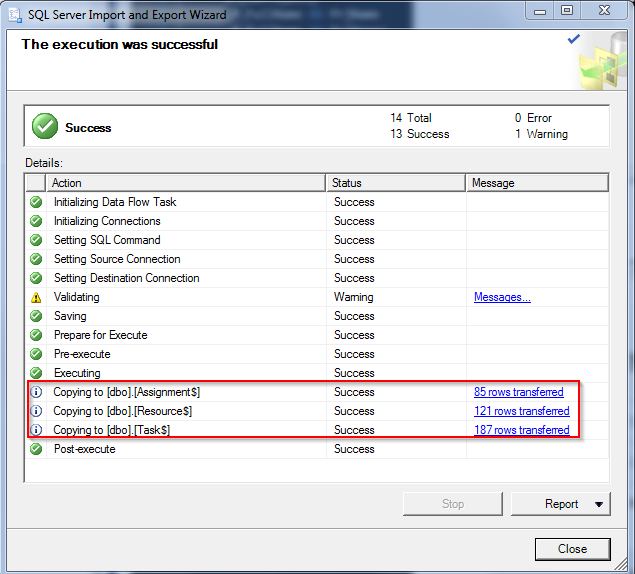Open the 85 rows transferred link
The width and height of the screenshot is (635, 574).
click(x=518, y=392)
